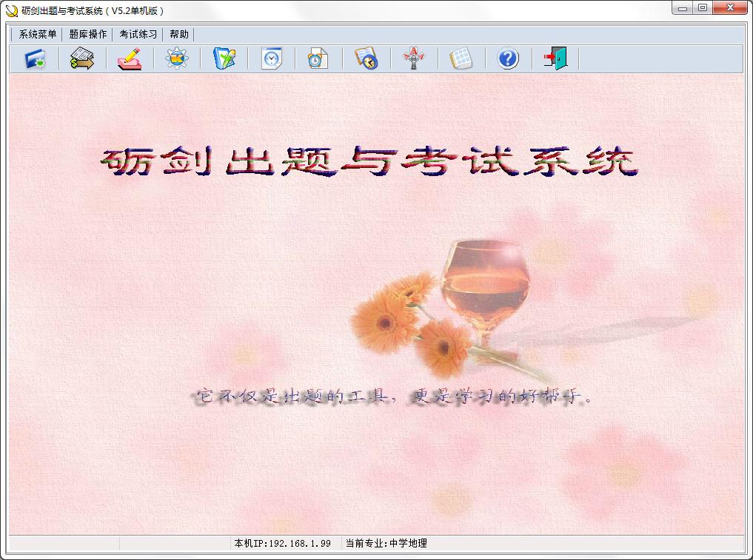Click the blue folder toolbar icon

point(35,59)
